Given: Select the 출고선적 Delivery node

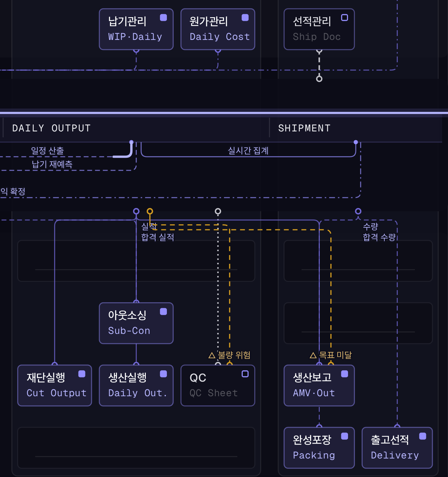Looking at the screenshot, I should click(397, 448).
